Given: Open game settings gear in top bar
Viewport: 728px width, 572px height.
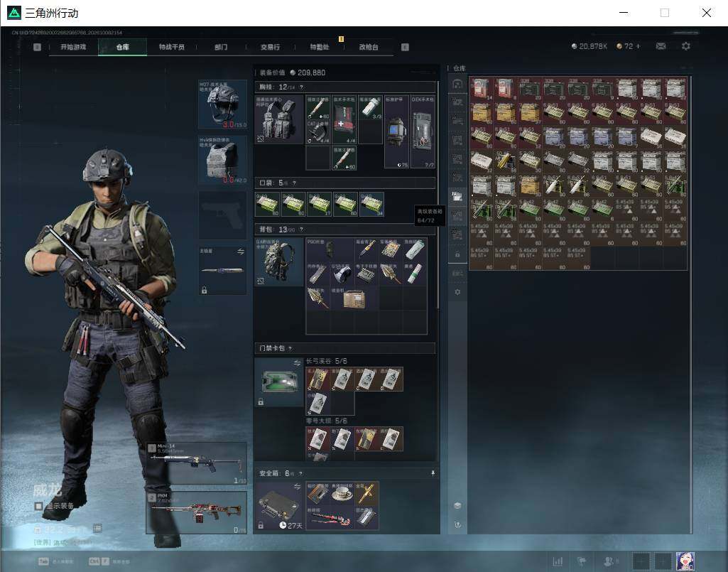Looking at the screenshot, I should click(686, 46).
